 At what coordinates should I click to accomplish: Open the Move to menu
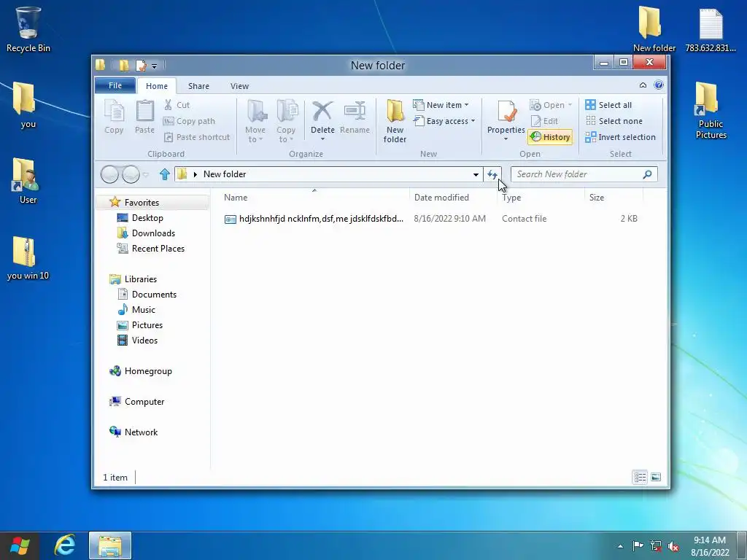click(256, 121)
